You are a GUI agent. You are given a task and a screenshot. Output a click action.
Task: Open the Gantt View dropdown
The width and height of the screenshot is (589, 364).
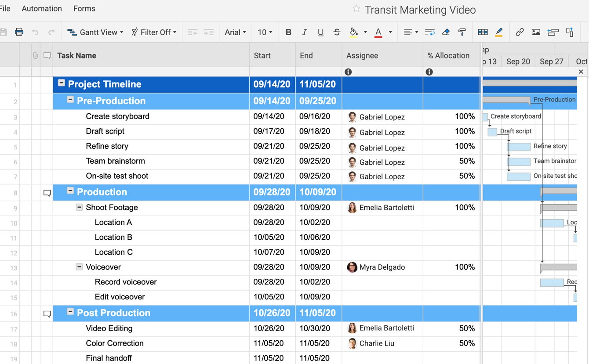pyautogui.click(x=95, y=32)
